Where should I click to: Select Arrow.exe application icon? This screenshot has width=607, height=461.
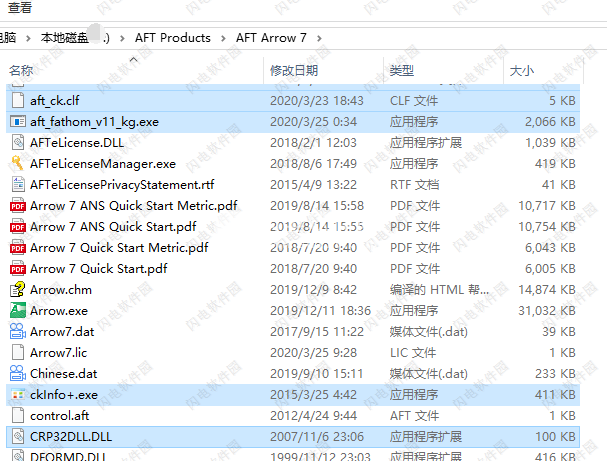18,310
